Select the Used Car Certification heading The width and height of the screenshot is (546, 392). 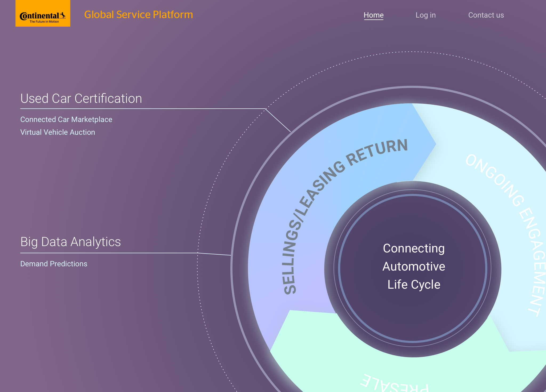coord(81,99)
